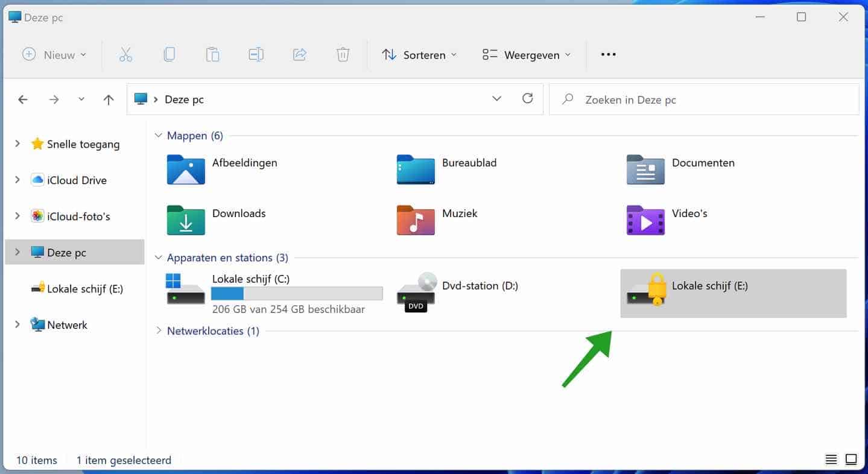
Task: Select iCloud Drive in navigation pane
Action: pos(77,180)
